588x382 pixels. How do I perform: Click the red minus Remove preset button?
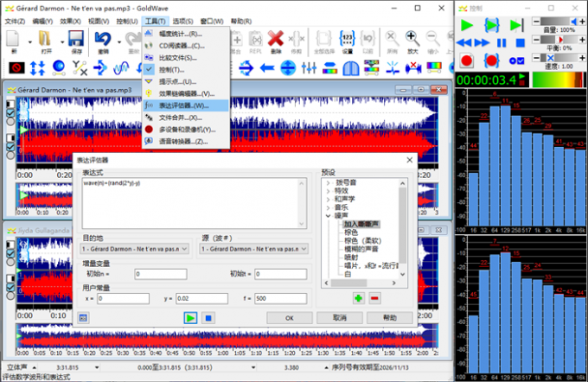tap(374, 298)
